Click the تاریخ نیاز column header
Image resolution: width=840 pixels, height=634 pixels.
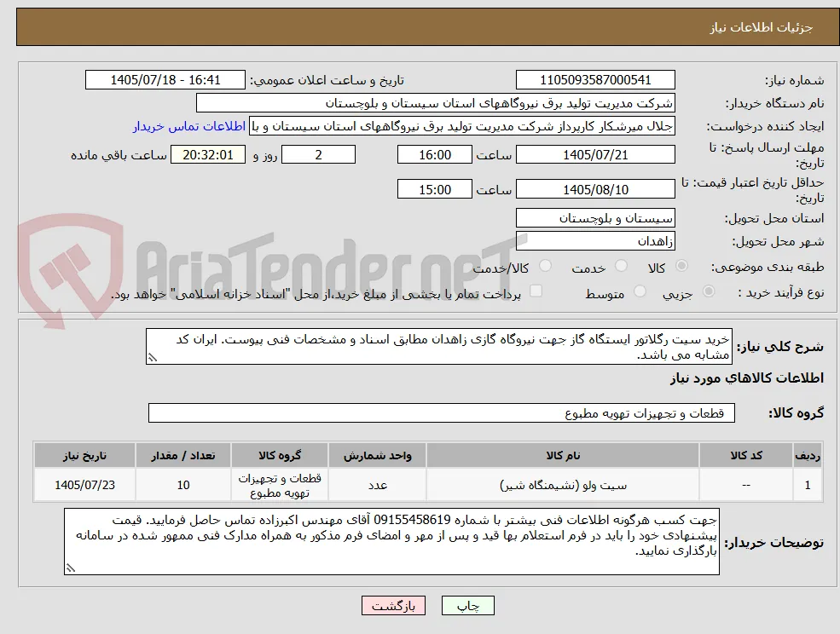click(84, 456)
